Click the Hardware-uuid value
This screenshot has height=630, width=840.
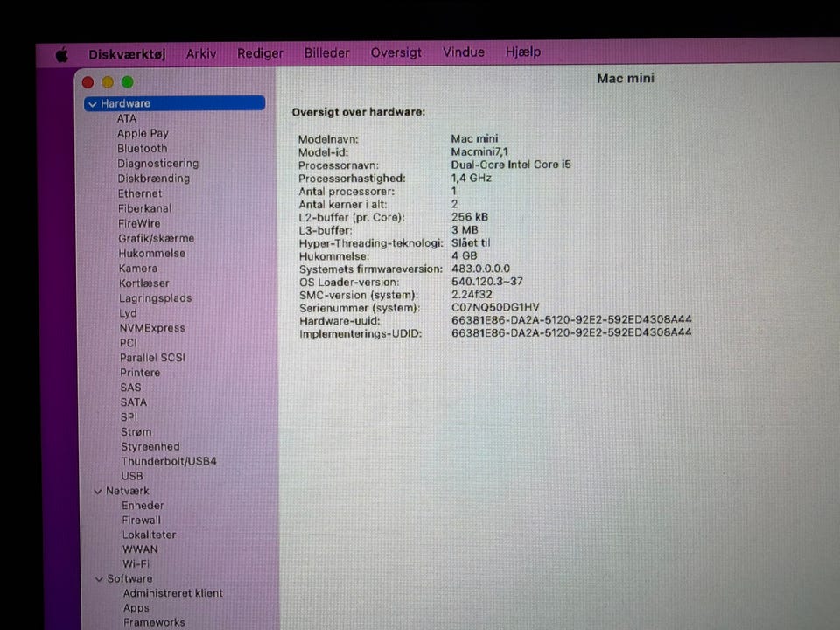point(571,320)
